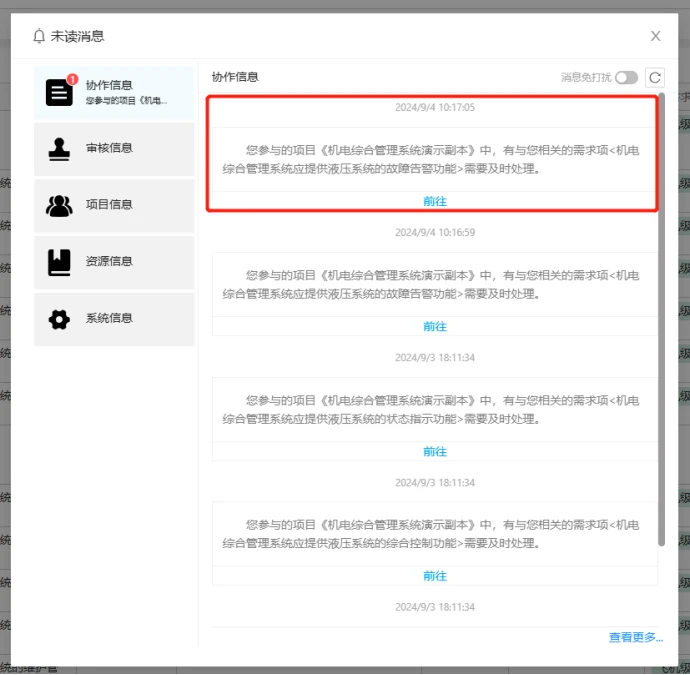Click the 审核信息 stamp icon

(59, 149)
